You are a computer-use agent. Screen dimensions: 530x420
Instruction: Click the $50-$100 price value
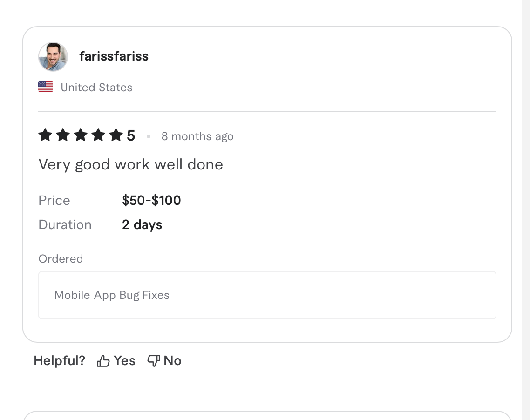(x=151, y=200)
